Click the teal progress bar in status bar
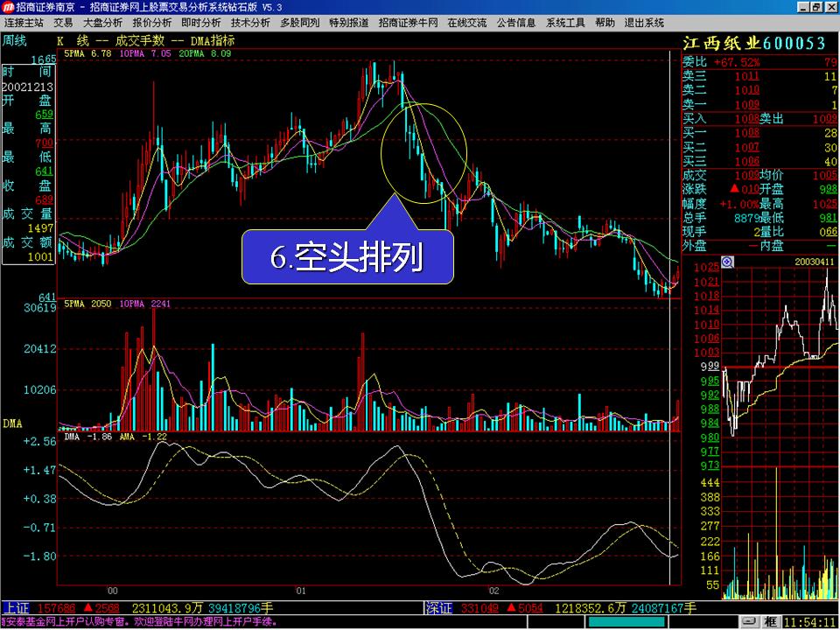Viewport: 840px width, 630px height. [626, 622]
